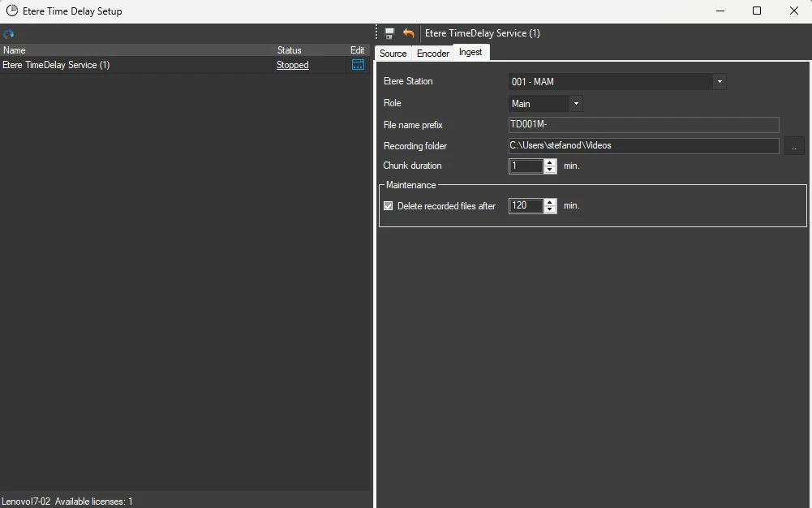This screenshot has width=812, height=508.
Task: Uncheck Delete recorded files after checkbox
Action: [388, 206]
